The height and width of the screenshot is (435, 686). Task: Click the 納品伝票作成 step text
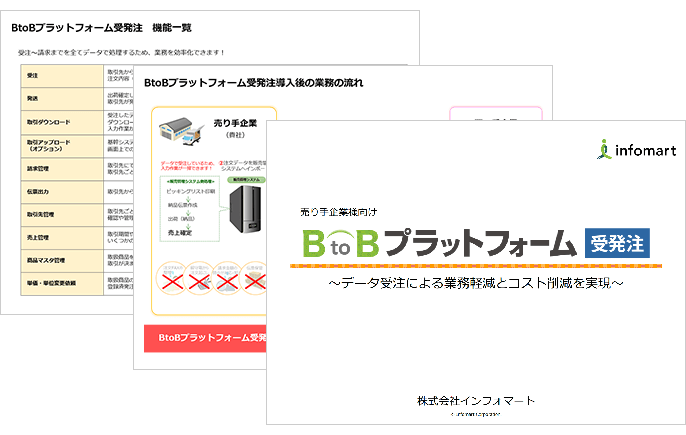point(182,205)
